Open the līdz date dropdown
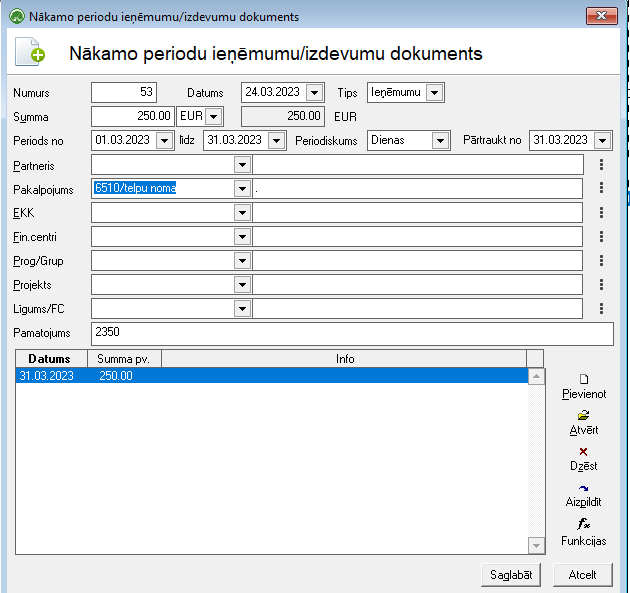 point(276,141)
